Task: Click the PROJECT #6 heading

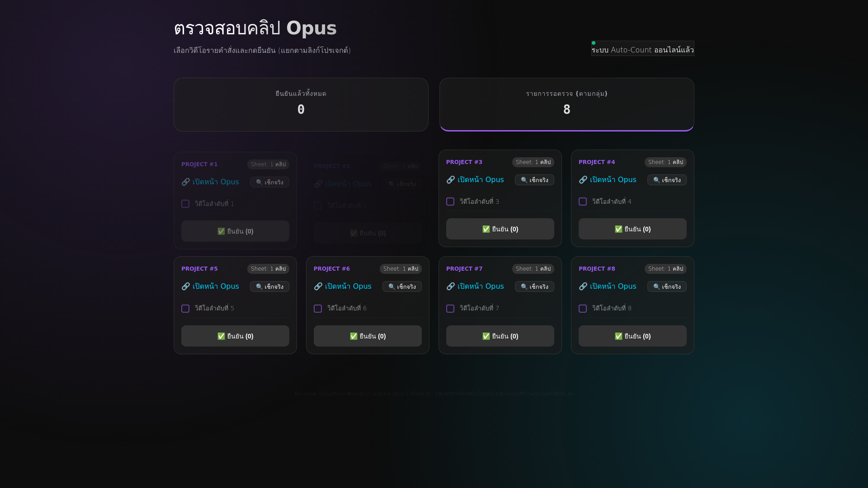Action: (332, 269)
